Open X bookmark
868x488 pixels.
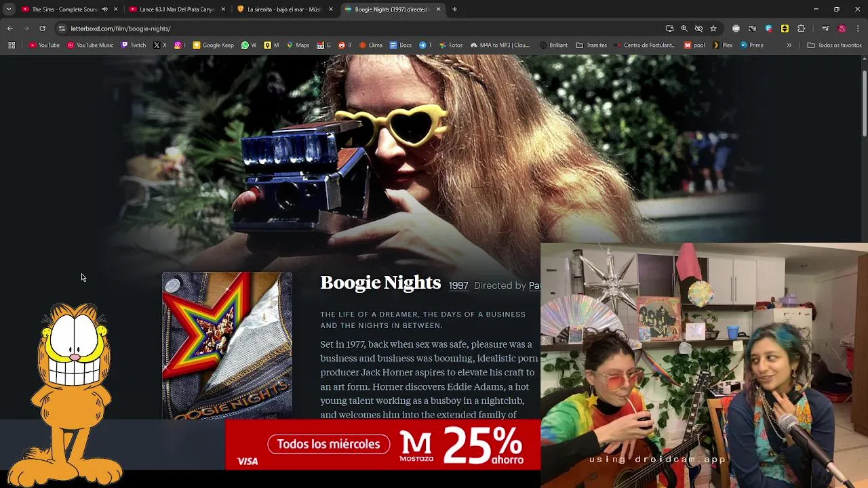160,45
